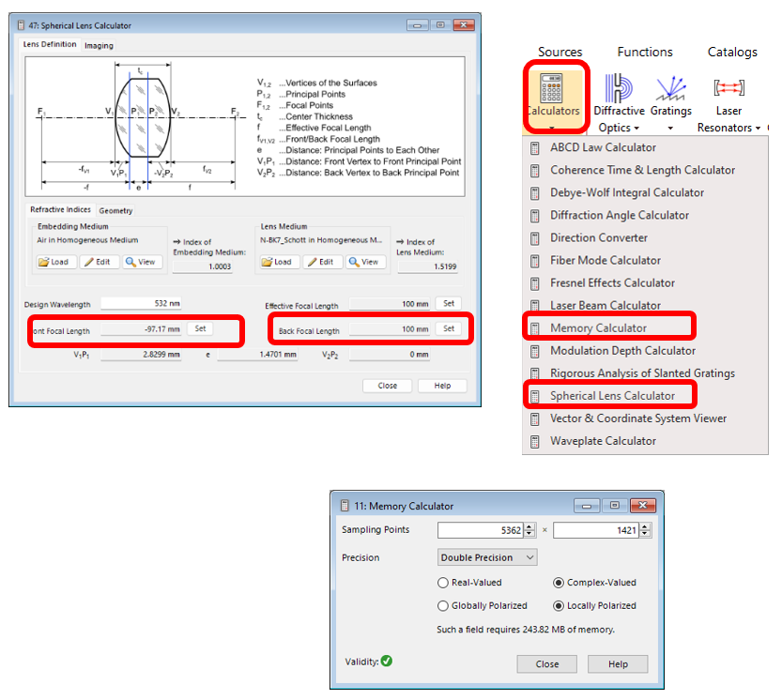Load an Embedding Medium from catalog
782x700 pixels.
(55, 262)
